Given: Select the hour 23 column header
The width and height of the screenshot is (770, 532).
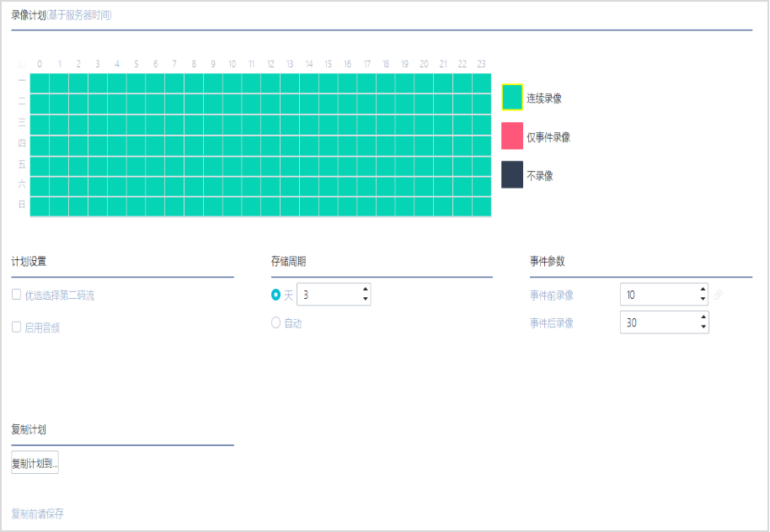Looking at the screenshot, I should coord(481,64).
